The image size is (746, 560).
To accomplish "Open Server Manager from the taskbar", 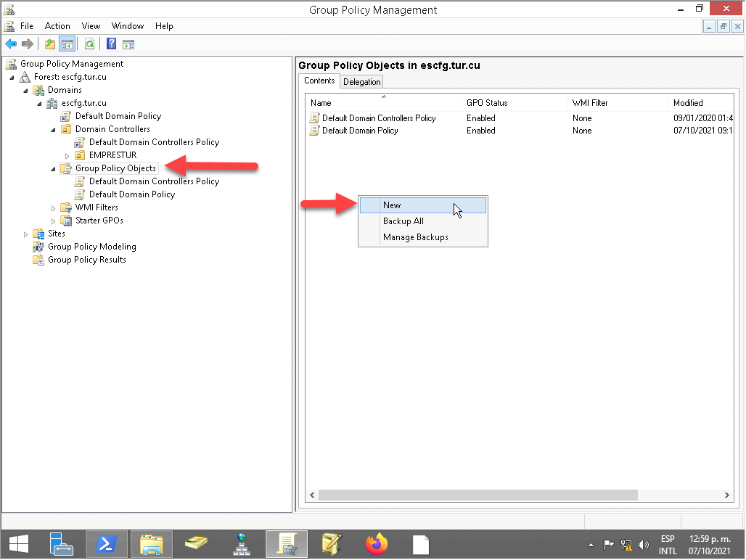I will coord(60,544).
